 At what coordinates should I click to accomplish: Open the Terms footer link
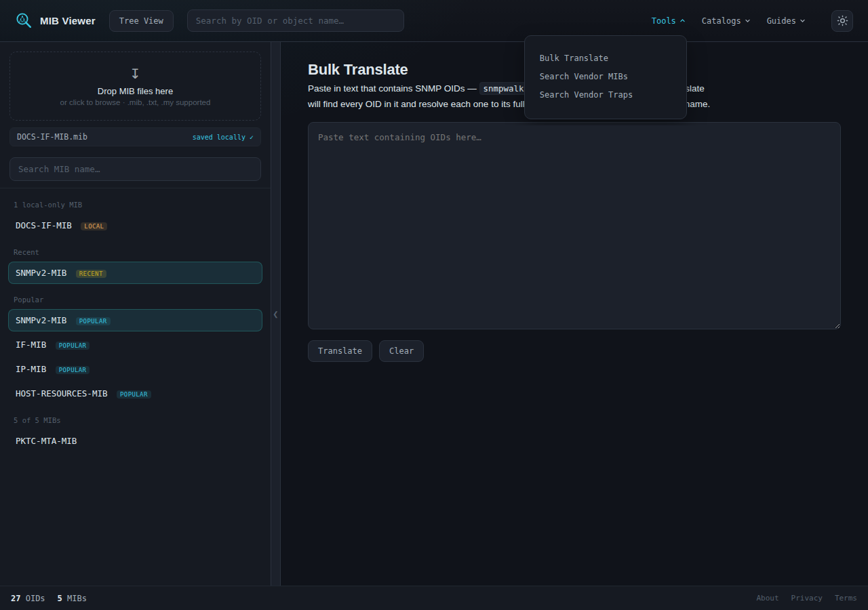[x=846, y=598]
